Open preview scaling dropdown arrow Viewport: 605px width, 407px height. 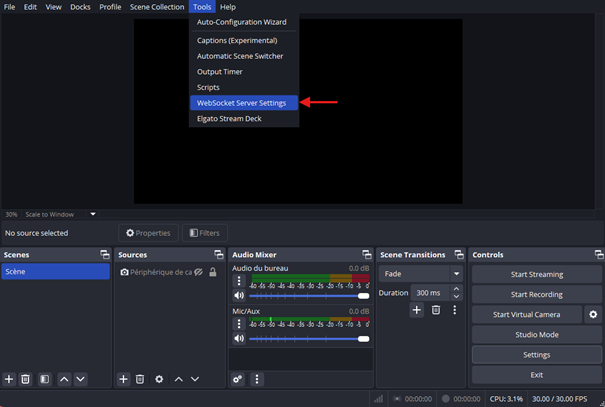pyautogui.click(x=93, y=214)
